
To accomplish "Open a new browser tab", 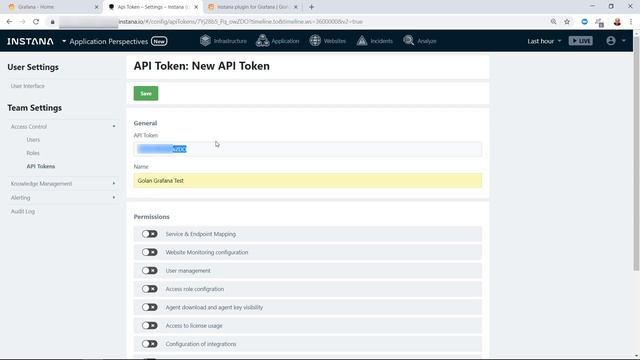I will 311,7.
